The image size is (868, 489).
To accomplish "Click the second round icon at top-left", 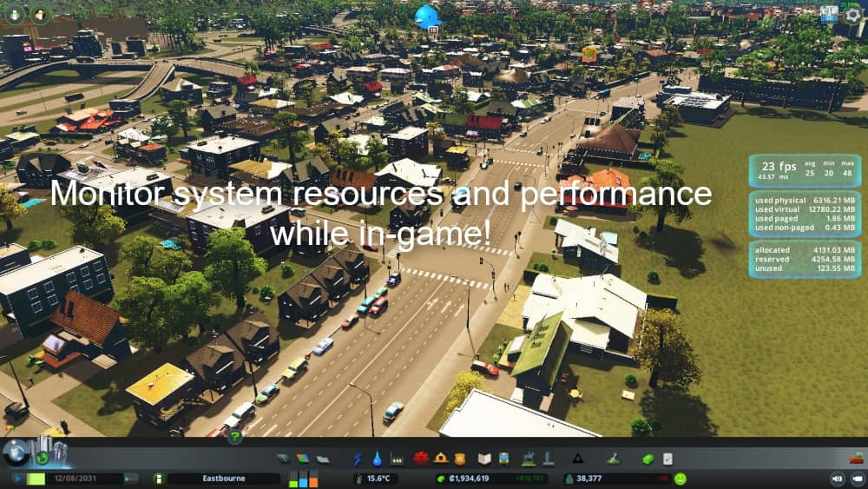I will (41, 15).
